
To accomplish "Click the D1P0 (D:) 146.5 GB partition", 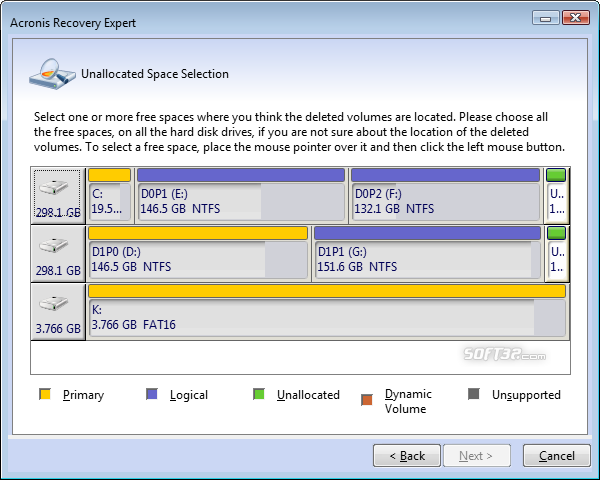I will (x=198, y=254).
